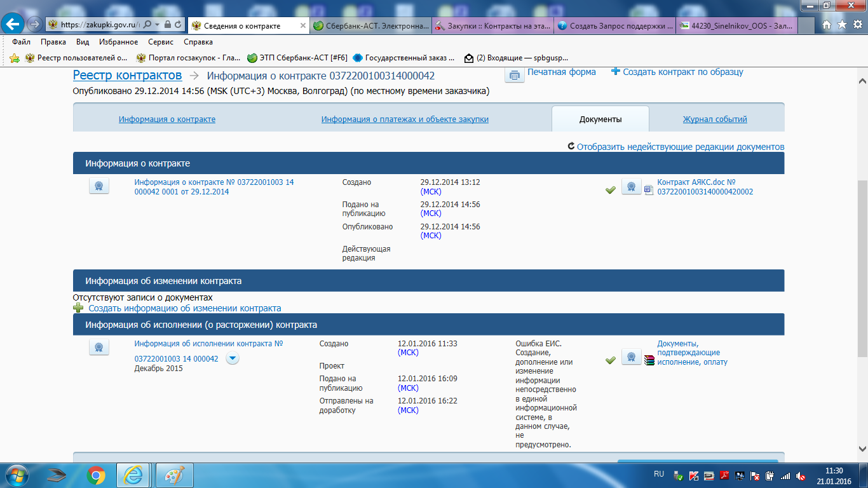Open 'Документы, подтверждающие исполнение, оплату' link

(692, 353)
